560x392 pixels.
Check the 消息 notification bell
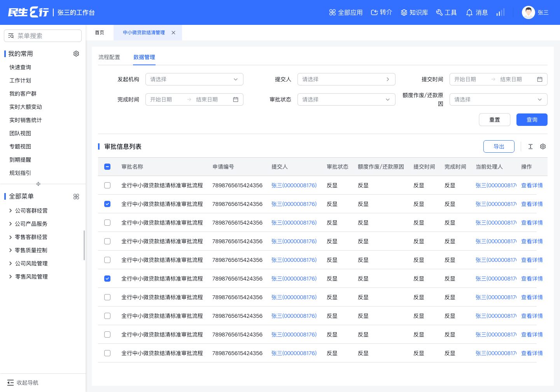click(469, 12)
